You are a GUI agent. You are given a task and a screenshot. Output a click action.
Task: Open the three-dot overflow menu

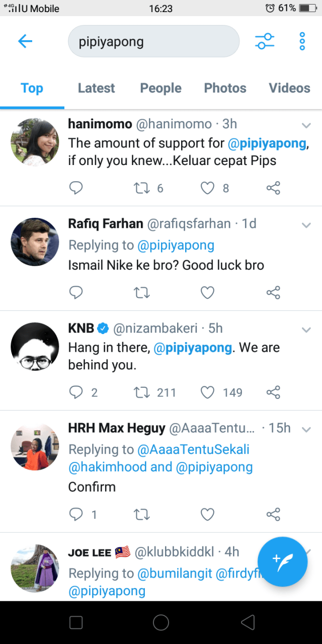click(x=302, y=41)
